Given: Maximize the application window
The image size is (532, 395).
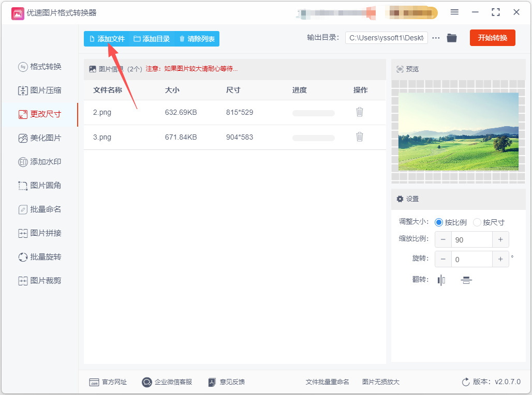Looking at the screenshot, I should click(x=496, y=12).
